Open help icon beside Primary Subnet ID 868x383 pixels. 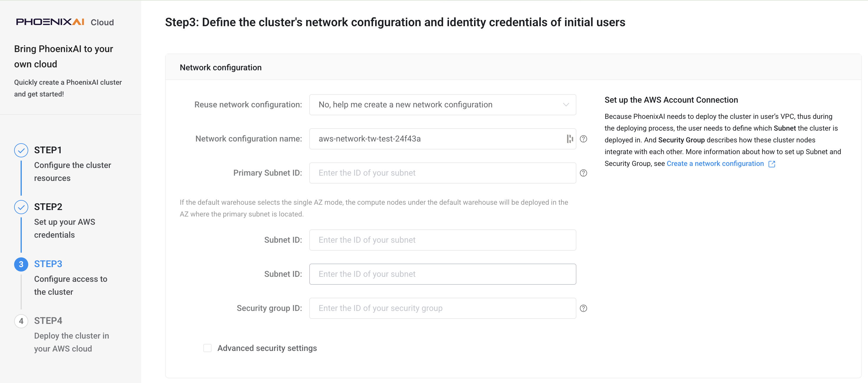[583, 173]
